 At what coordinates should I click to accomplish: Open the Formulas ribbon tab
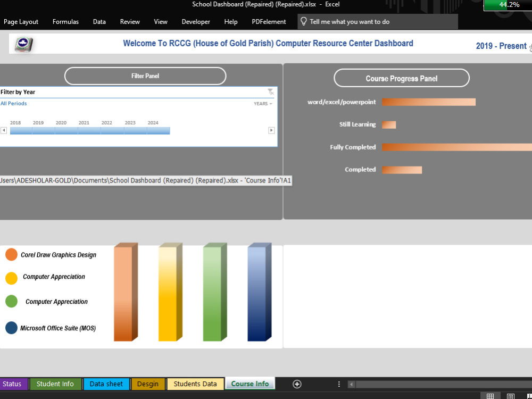click(65, 22)
